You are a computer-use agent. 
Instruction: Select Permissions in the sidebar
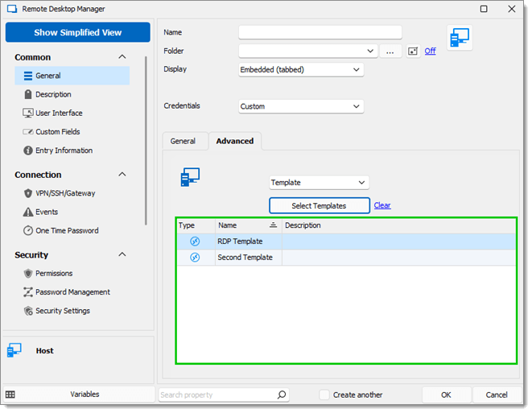coord(54,274)
